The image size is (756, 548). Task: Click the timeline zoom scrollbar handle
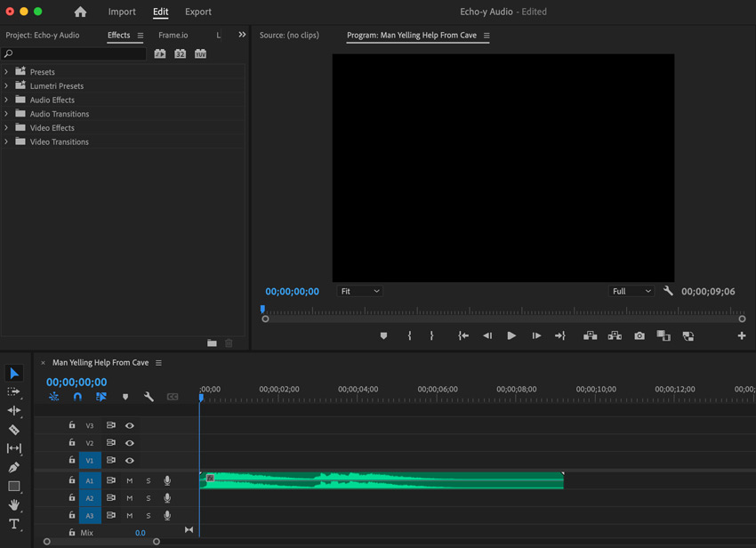(101, 541)
